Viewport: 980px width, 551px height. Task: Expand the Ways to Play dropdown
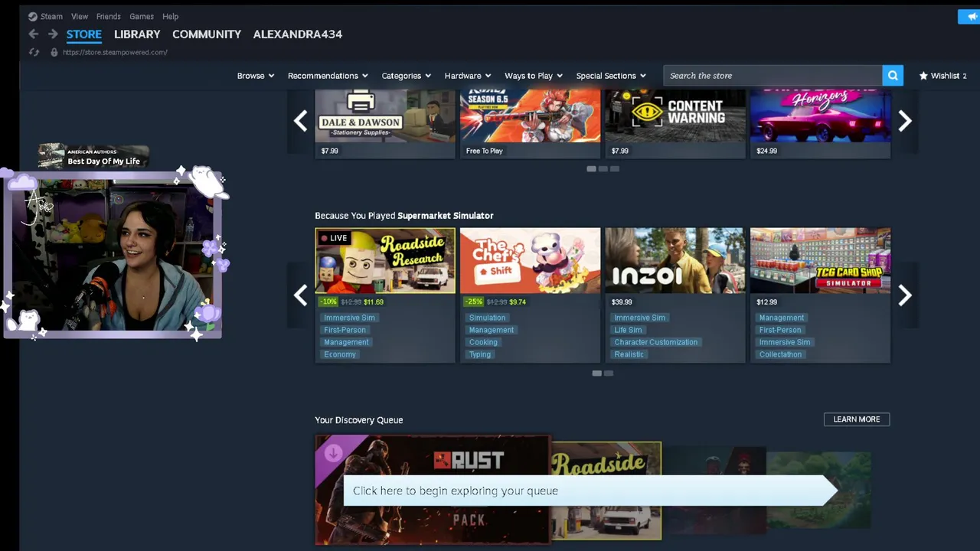coord(534,76)
